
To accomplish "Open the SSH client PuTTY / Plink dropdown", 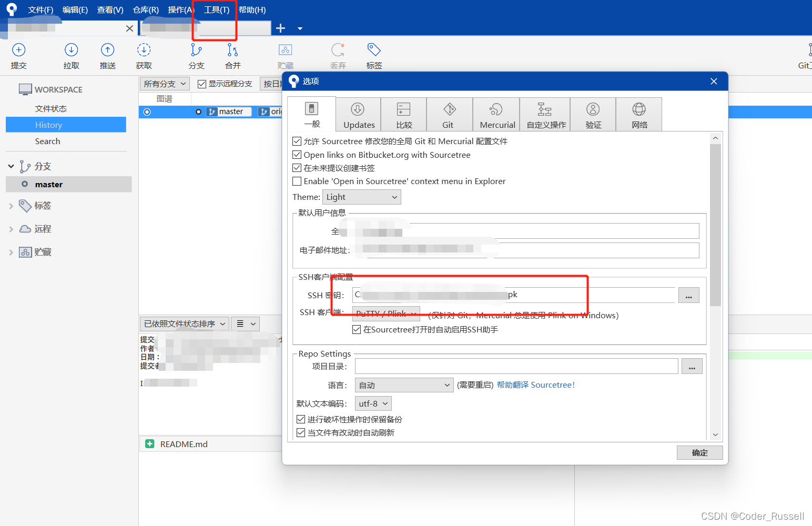I will (386, 313).
